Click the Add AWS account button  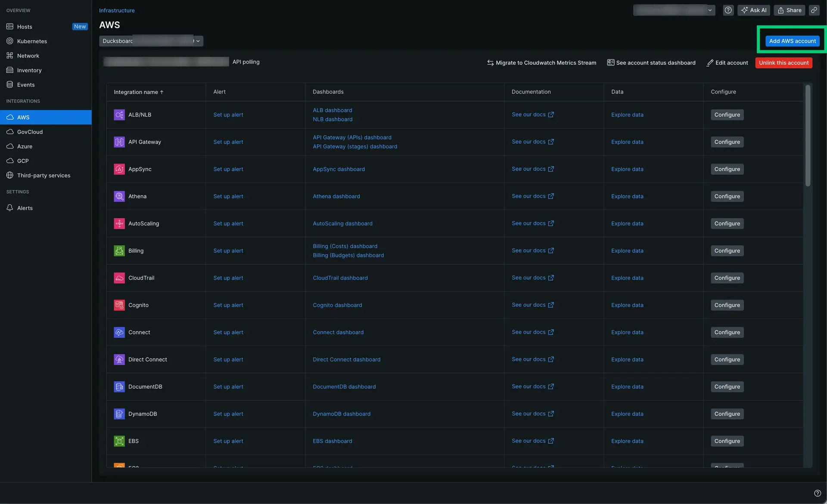pyautogui.click(x=793, y=41)
